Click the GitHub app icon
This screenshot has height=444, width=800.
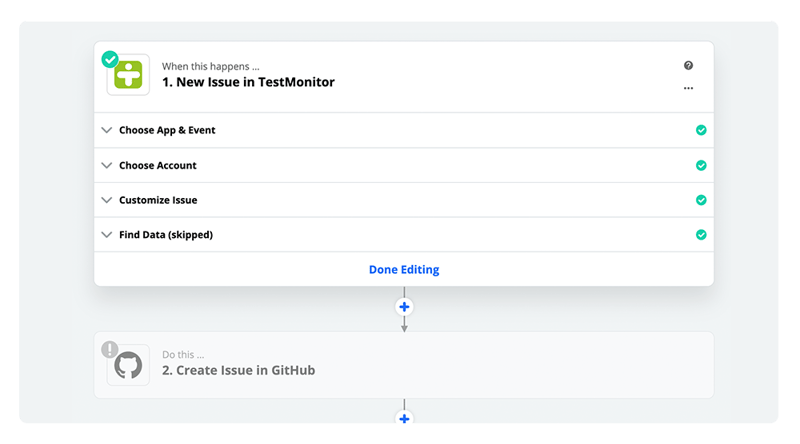click(x=128, y=365)
